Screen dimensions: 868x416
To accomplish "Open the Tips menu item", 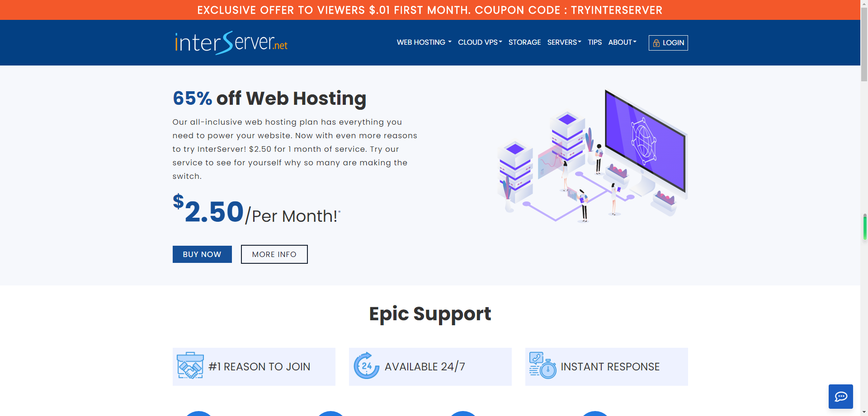I will tap(594, 42).
